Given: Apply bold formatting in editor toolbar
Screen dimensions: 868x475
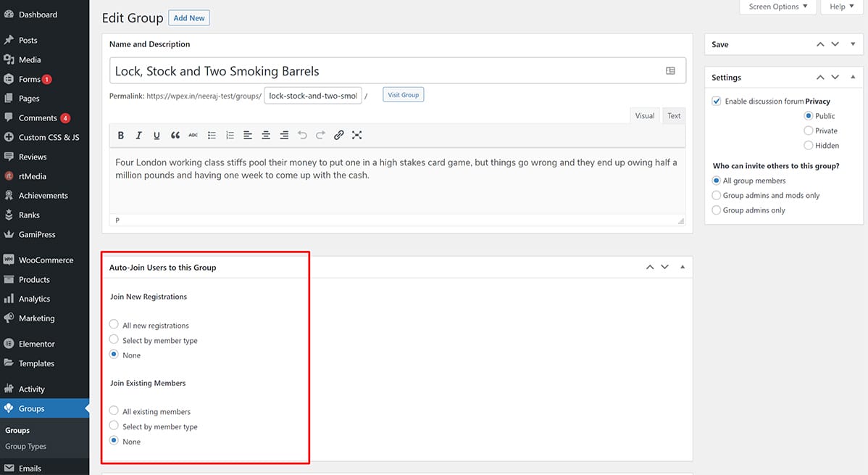Looking at the screenshot, I should click(x=121, y=136).
